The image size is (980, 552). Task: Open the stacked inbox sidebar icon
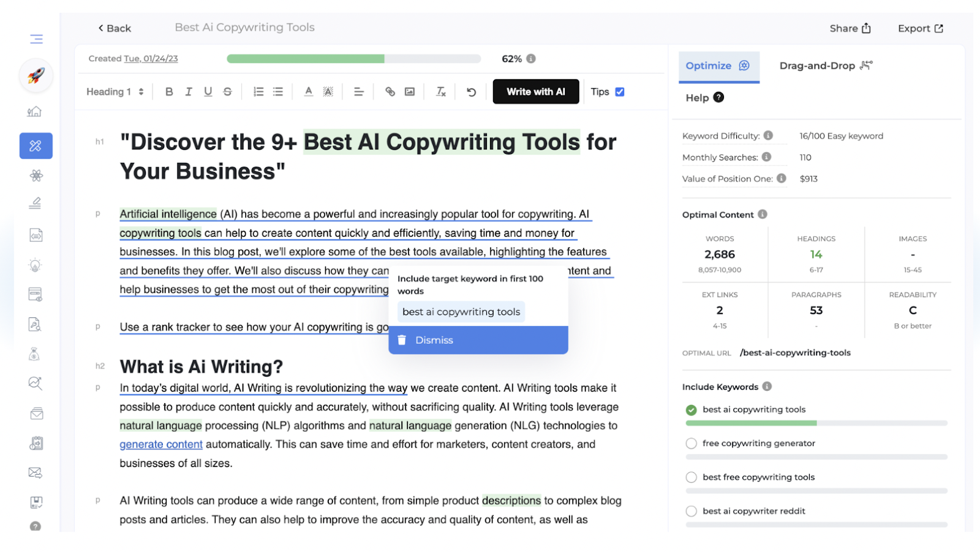[36, 414]
